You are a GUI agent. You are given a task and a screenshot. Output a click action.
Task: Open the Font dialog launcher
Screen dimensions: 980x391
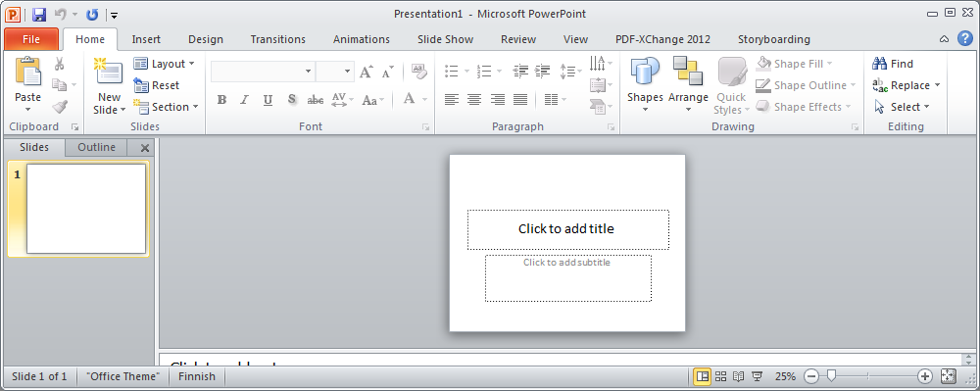[x=425, y=126]
